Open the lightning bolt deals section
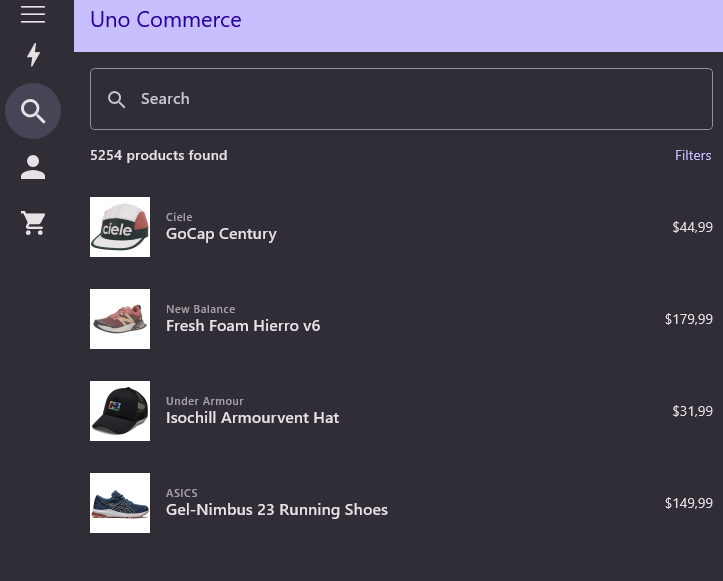Screen dimensions: 723x581 [33, 54]
